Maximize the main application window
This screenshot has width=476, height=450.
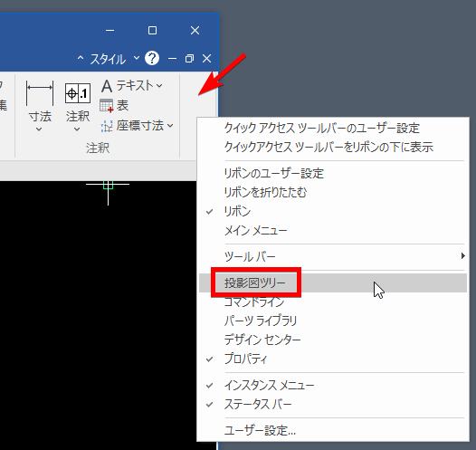(x=152, y=31)
